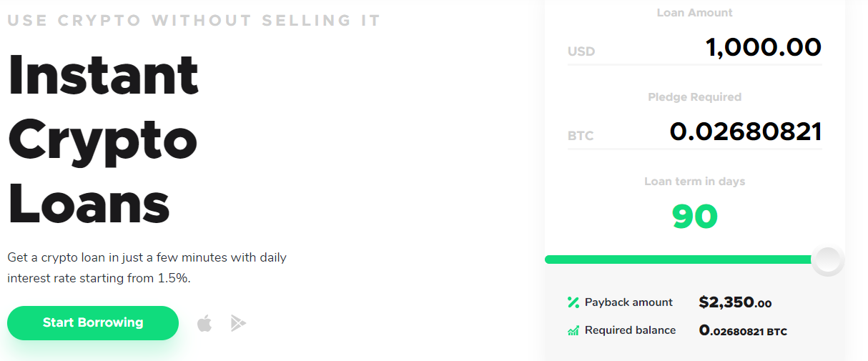
Task: Click the Loan term in days label
Action: click(694, 182)
